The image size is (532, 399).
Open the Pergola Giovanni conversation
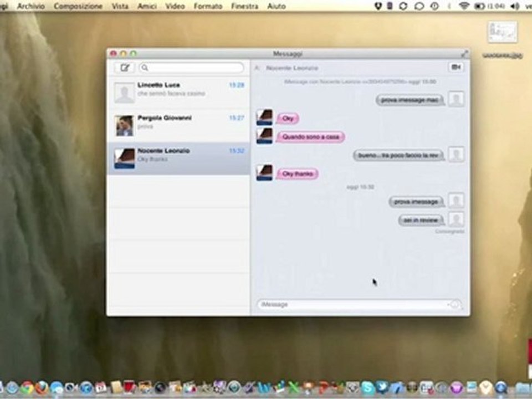point(179,126)
